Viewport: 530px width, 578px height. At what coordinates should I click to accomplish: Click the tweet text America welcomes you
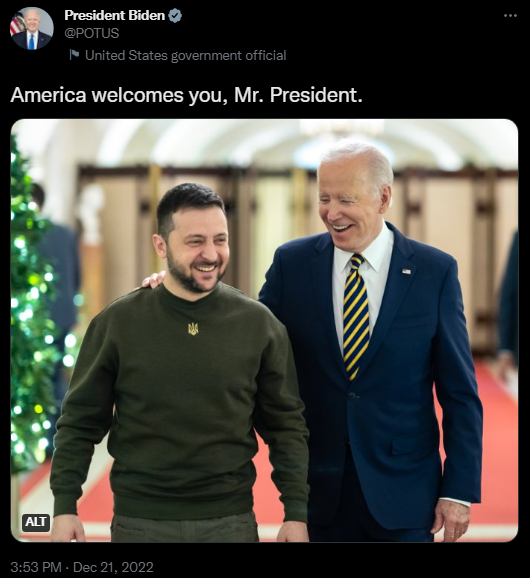click(186, 95)
